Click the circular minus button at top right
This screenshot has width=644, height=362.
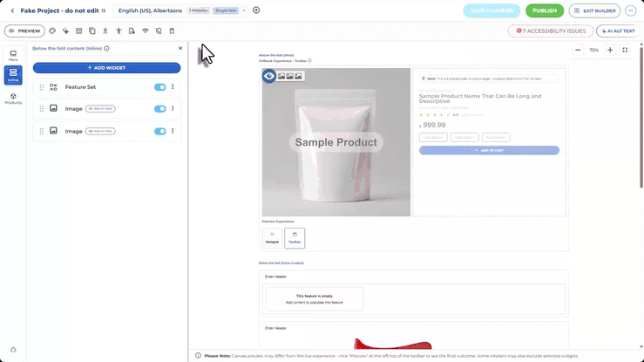[x=630, y=10]
